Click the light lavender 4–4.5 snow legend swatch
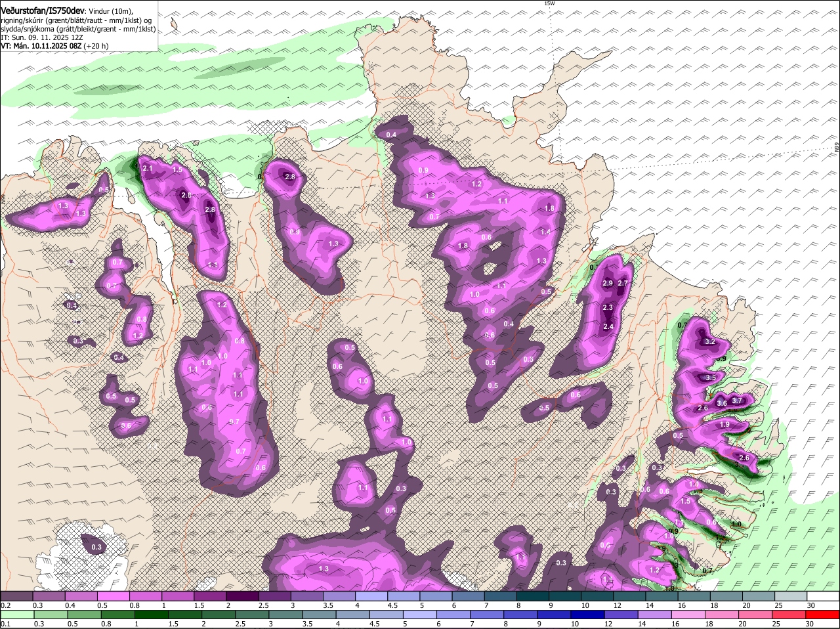 click(x=371, y=596)
